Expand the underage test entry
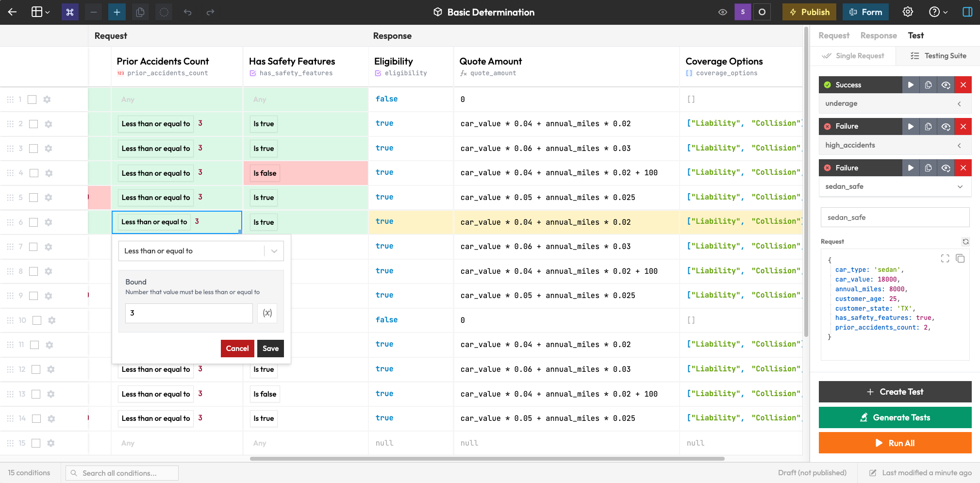This screenshot has height=483, width=980. (959, 104)
